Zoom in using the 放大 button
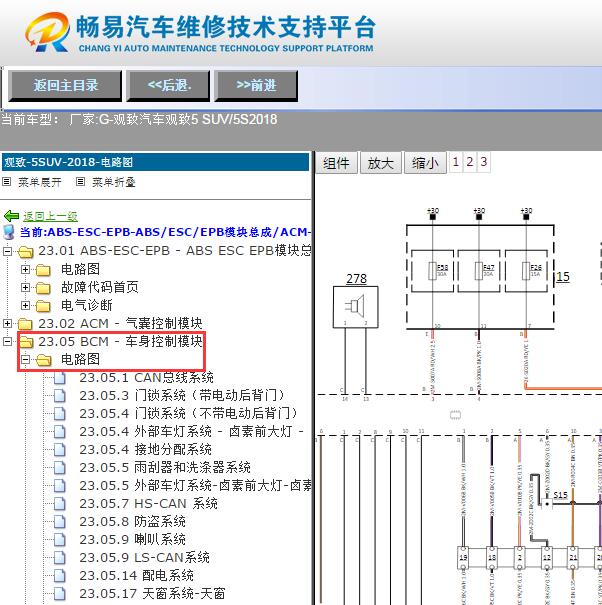 click(x=380, y=163)
